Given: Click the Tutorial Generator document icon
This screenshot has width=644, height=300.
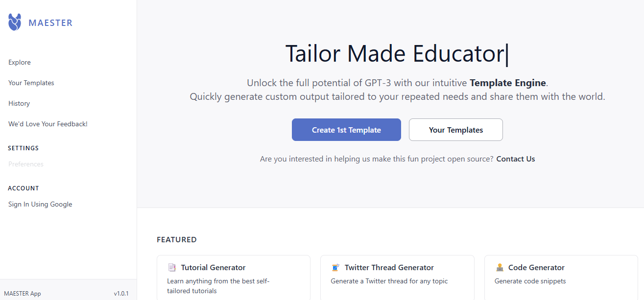Looking at the screenshot, I should coord(171,268).
